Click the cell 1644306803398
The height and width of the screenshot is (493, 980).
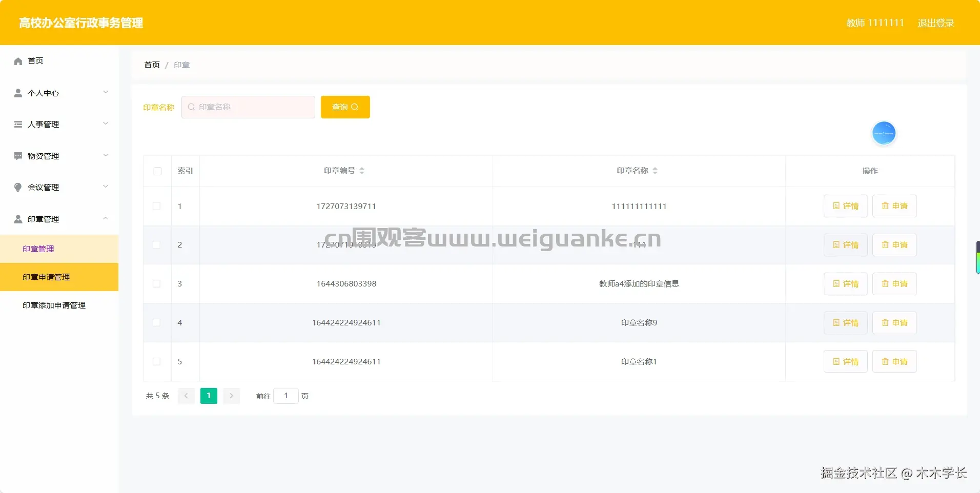346,284
